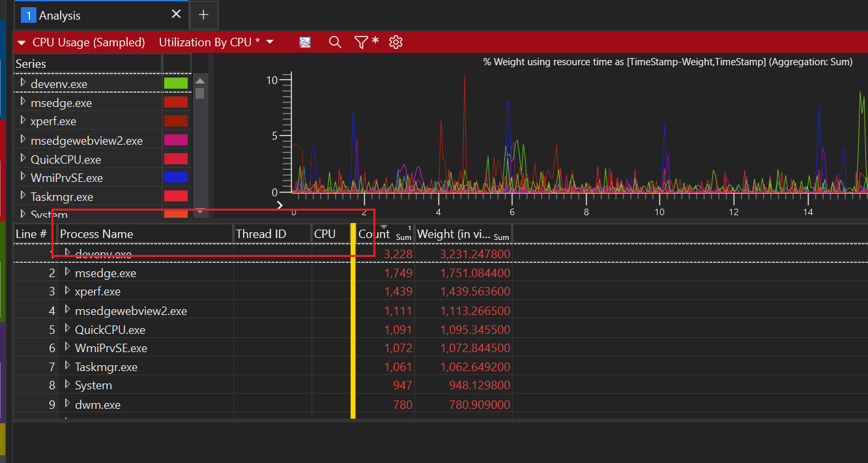Collapse the CPU Usage (Sampled) panel
Screen dimensions: 868x463
22,42
